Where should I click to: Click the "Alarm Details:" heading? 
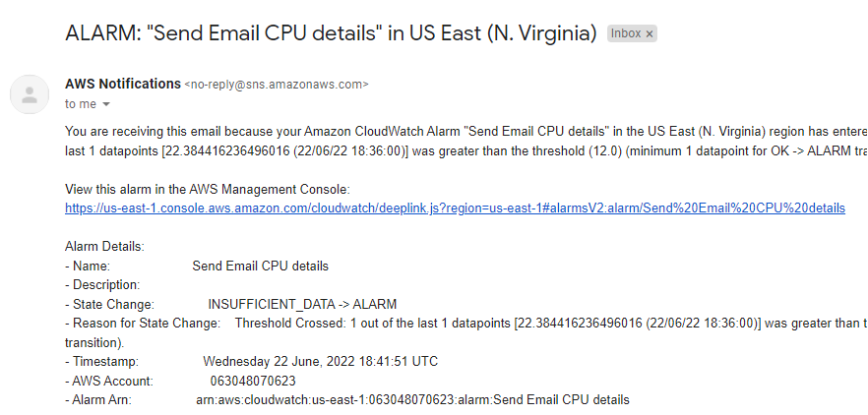[104, 247]
